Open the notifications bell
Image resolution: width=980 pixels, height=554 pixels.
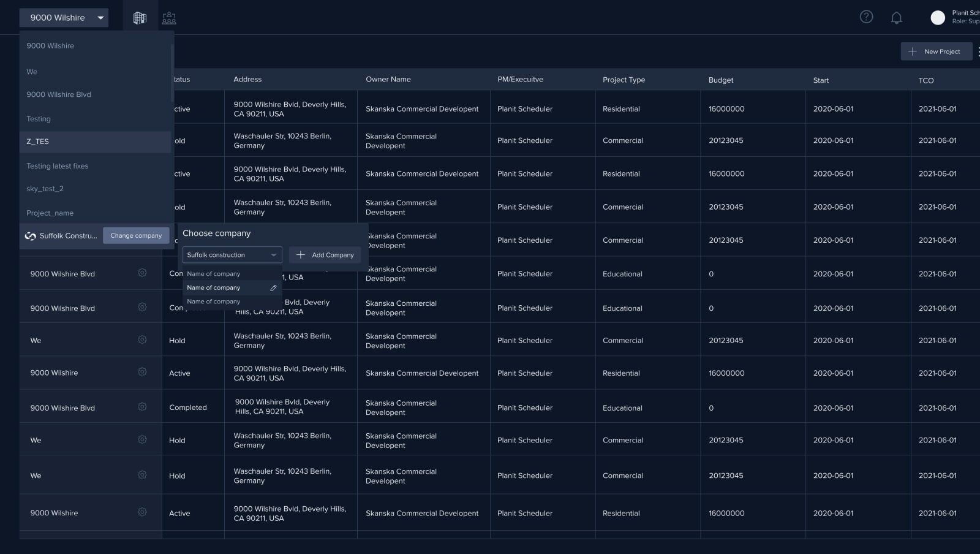(x=896, y=18)
